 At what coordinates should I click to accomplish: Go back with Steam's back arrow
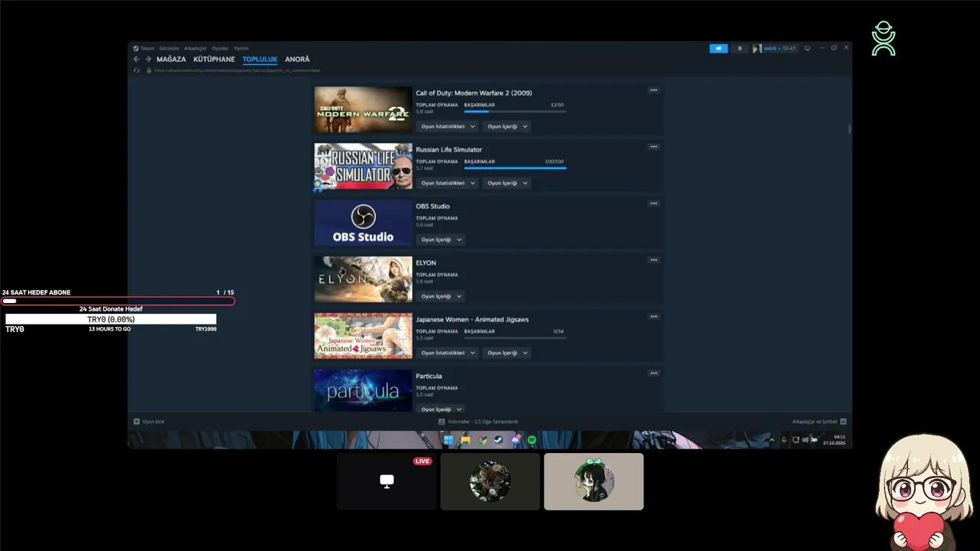[136, 59]
